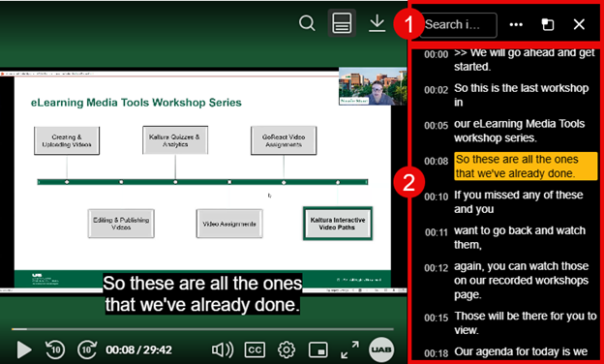Close the transcript panel
Image resolution: width=604 pixels, height=364 pixels.
point(579,24)
